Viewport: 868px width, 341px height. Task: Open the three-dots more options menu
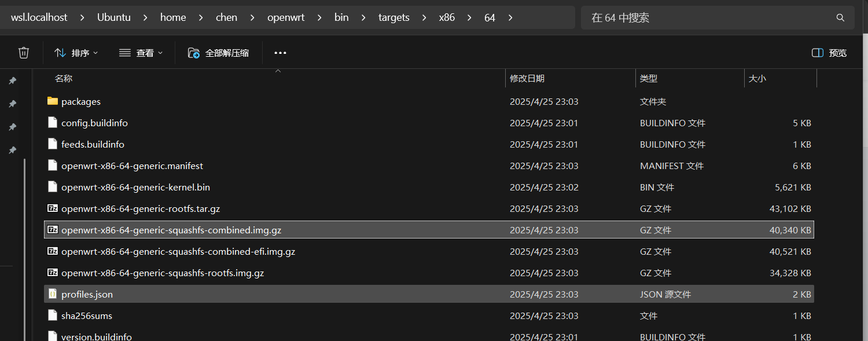[281, 53]
